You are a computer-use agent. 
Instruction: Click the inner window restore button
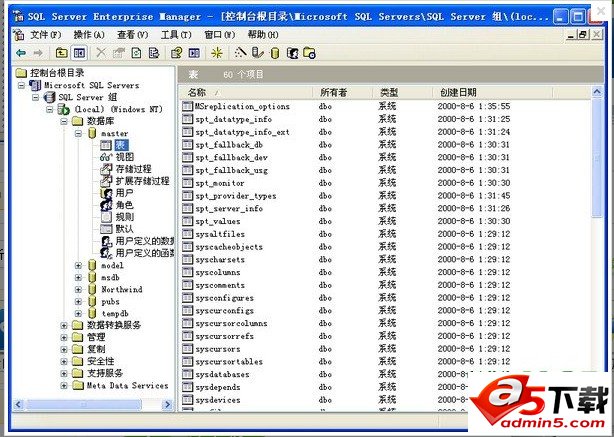583,35
